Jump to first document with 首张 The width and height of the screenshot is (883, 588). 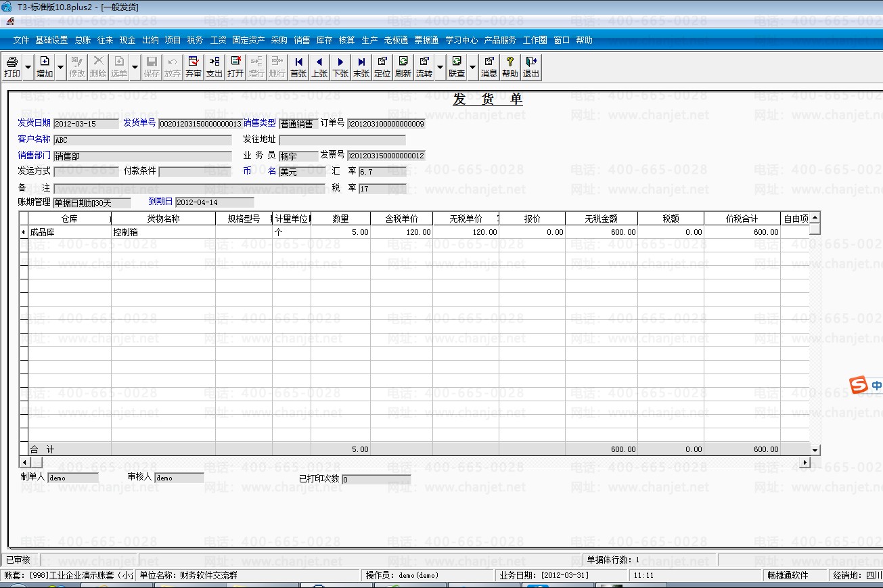pos(298,67)
